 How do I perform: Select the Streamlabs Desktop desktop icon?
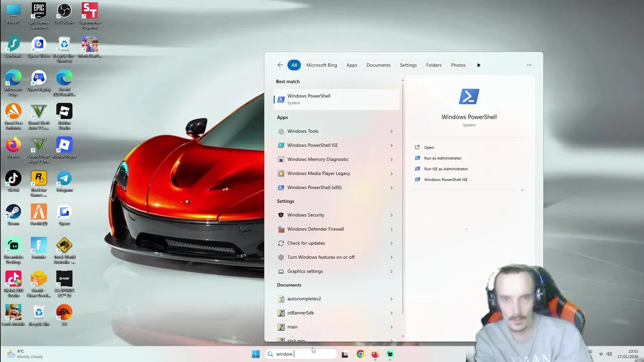[14, 251]
